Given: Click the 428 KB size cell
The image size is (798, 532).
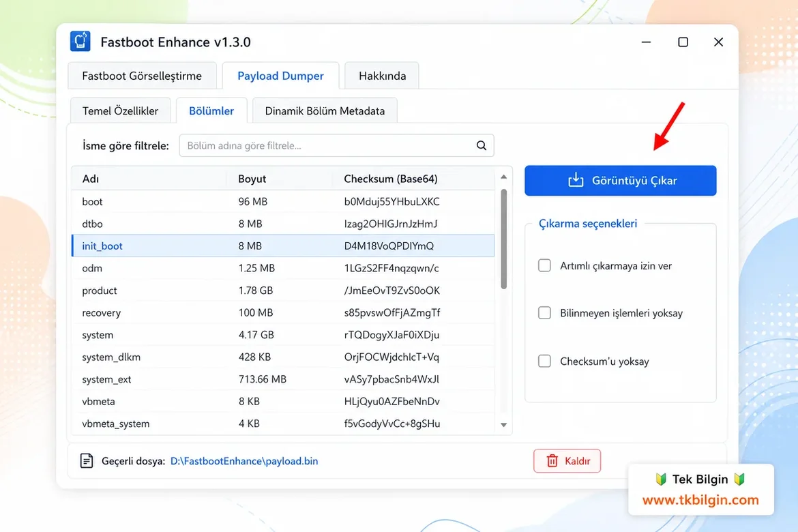Looking at the screenshot, I should point(254,357).
